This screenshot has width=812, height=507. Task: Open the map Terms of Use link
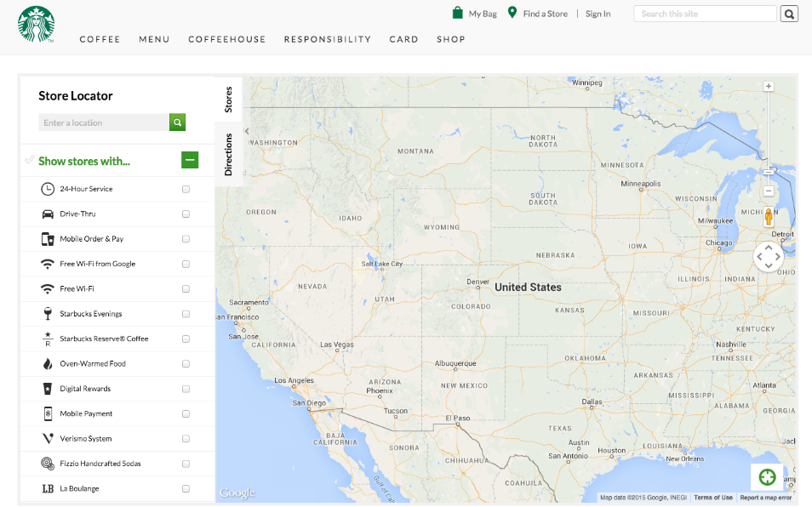713,498
